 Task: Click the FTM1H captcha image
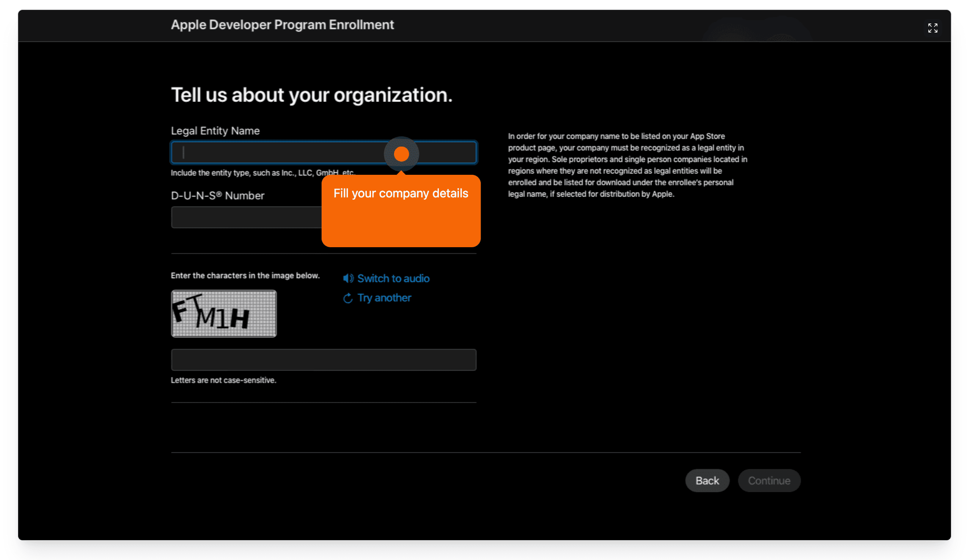click(x=223, y=314)
